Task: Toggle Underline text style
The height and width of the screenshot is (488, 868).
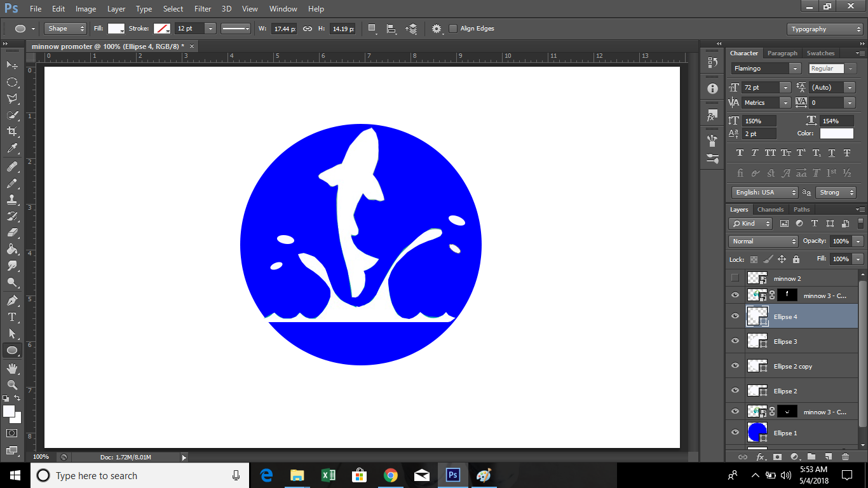Action: pos(832,153)
